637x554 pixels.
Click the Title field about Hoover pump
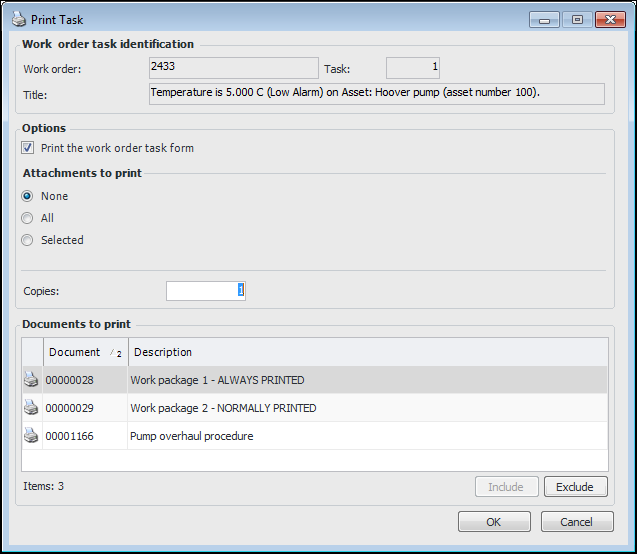tap(377, 94)
